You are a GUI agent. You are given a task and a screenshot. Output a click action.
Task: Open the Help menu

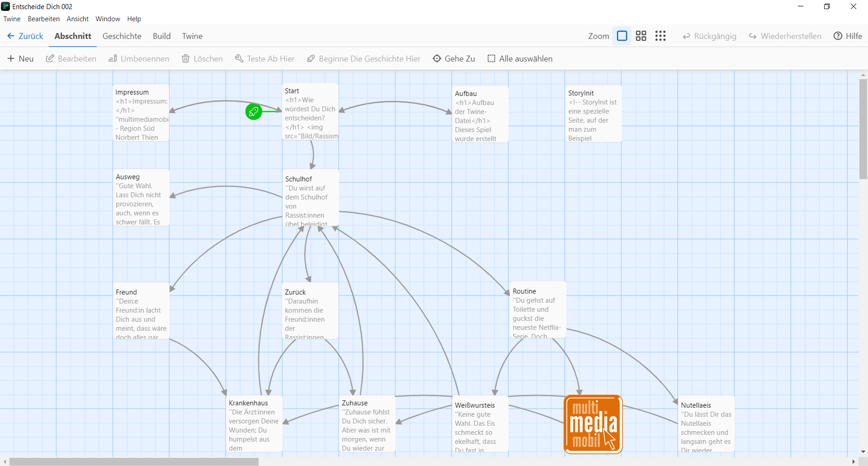point(134,19)
